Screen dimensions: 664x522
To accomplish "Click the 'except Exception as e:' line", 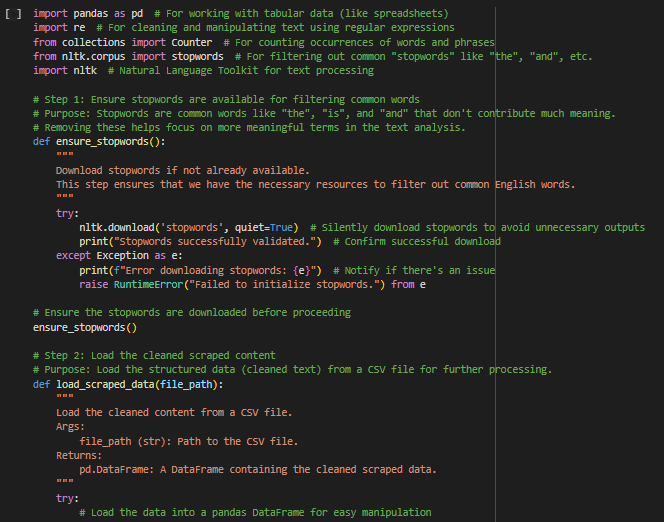I will 119,256.
